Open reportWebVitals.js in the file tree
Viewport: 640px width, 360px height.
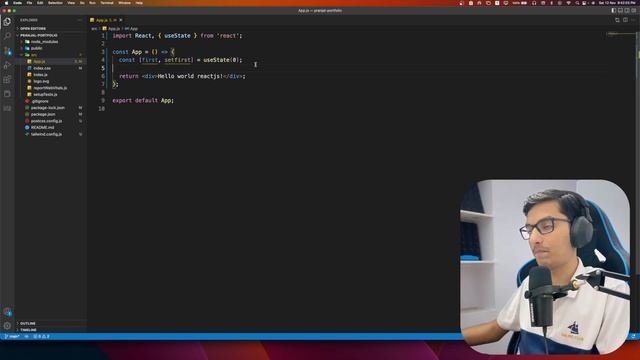(50, 88)
